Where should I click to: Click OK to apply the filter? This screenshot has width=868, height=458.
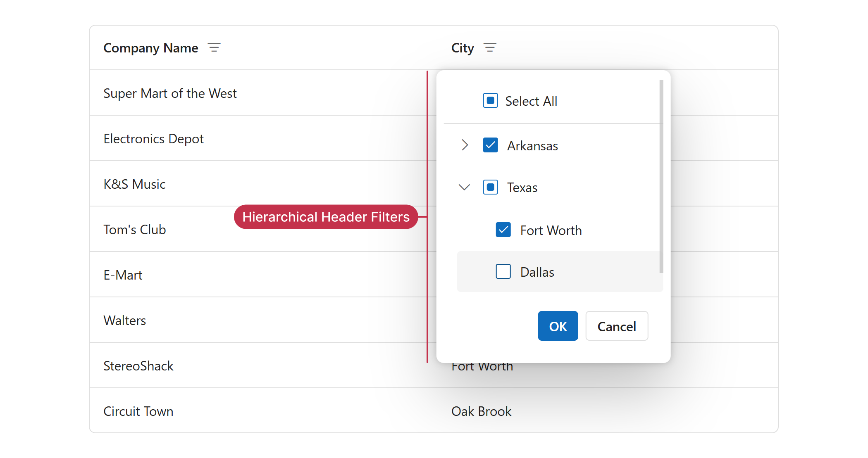click(558, 326)
